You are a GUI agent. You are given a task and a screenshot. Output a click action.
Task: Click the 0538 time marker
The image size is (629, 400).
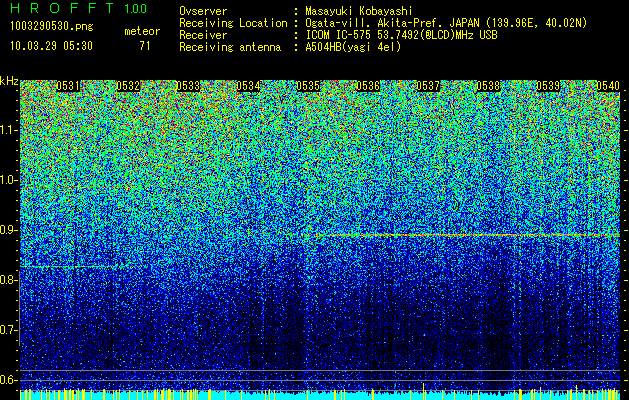488,86
